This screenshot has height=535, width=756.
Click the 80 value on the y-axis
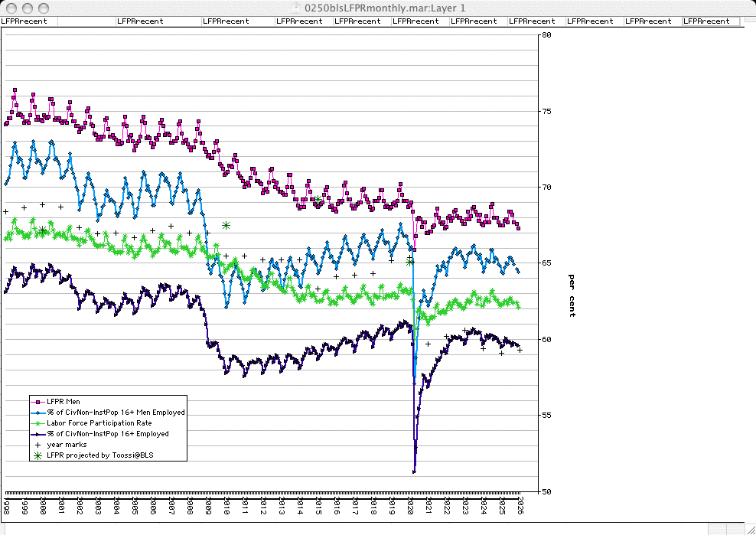[x=546, y=34]
